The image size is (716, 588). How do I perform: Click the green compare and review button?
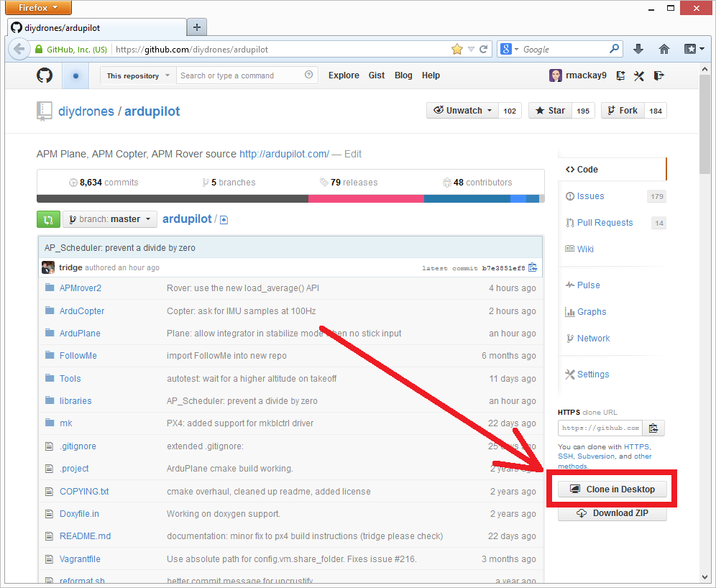tap(48, 219)
